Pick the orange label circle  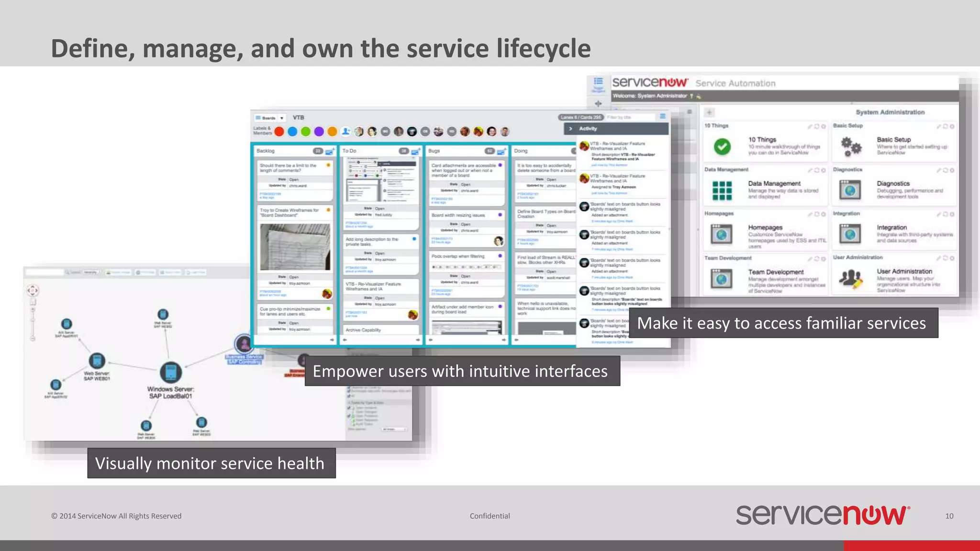pyautogui.click(x=332, y=132)
